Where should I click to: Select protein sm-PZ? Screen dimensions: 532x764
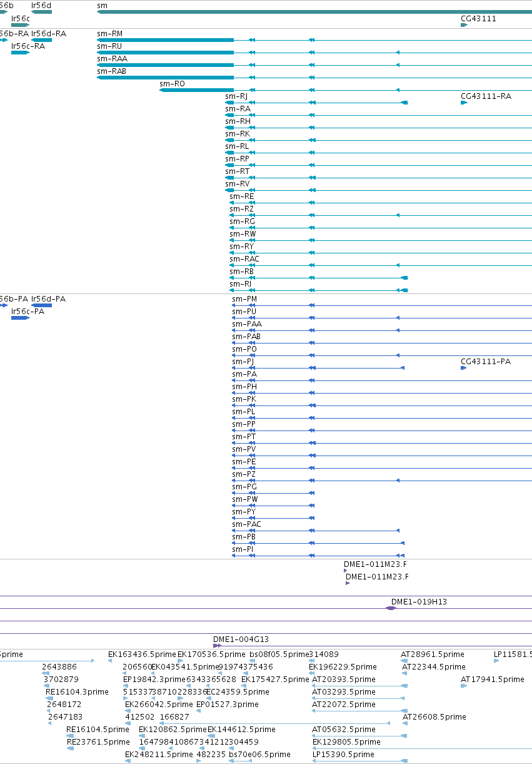(244, 474)
